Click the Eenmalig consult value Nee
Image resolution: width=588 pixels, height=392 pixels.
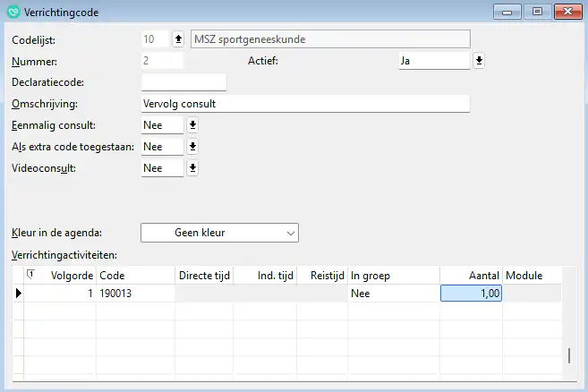(x=162, y=125)
